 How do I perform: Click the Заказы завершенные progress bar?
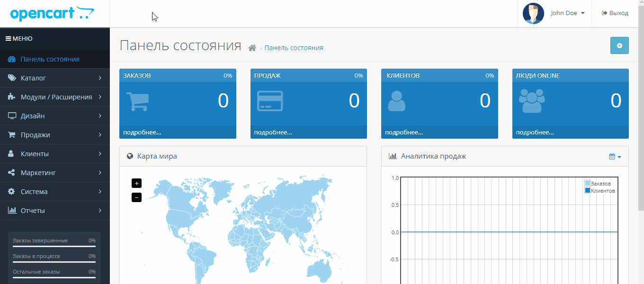(54, 246)
